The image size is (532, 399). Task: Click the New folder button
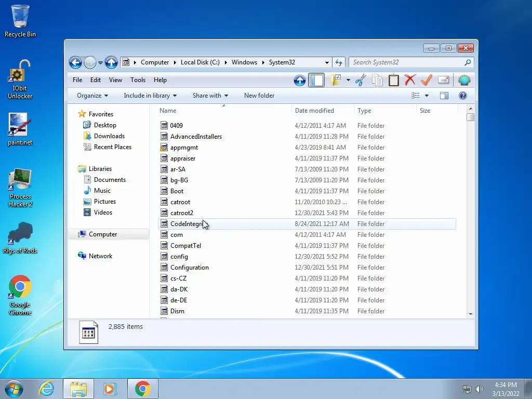click(x=259, y=96)
